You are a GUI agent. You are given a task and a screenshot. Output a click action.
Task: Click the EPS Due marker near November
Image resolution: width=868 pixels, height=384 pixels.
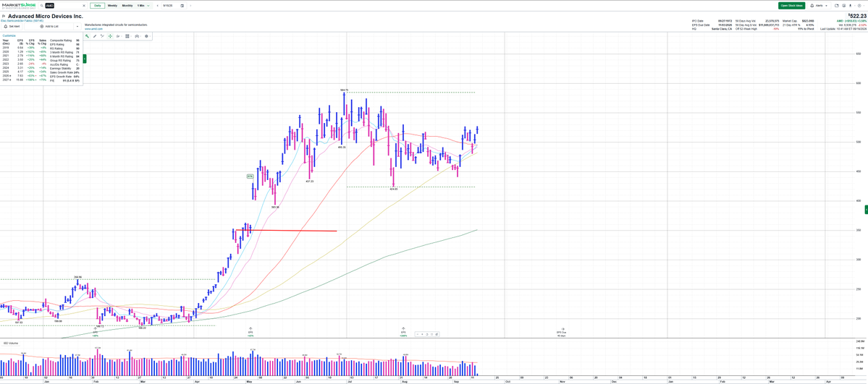pyautogui.click(x=561, y=332)
